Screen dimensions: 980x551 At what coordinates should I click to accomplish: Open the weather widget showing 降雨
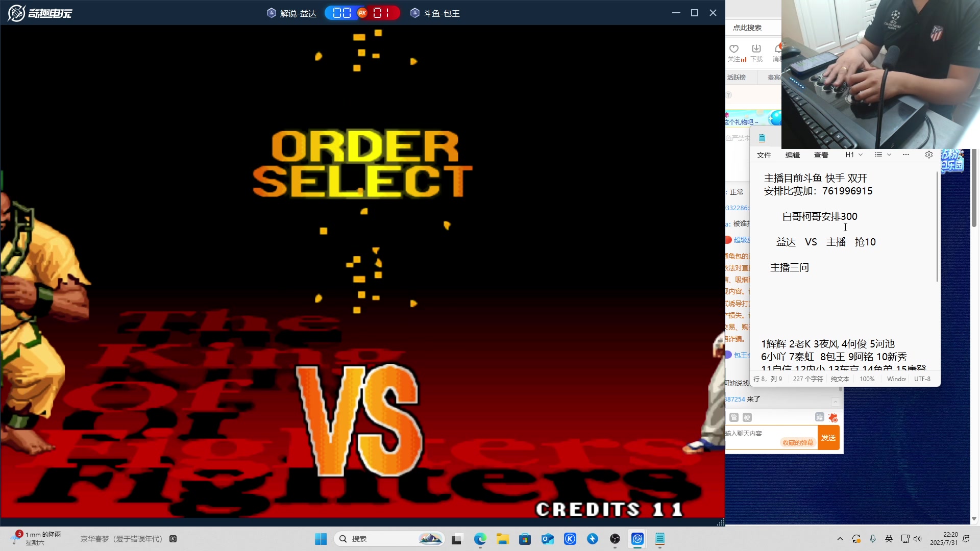point(36,538)
